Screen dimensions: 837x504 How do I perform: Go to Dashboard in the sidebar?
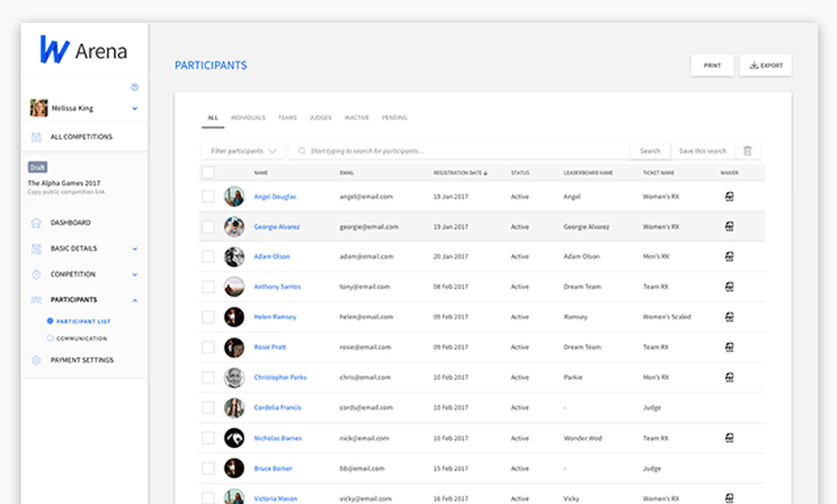pos(70,223)
